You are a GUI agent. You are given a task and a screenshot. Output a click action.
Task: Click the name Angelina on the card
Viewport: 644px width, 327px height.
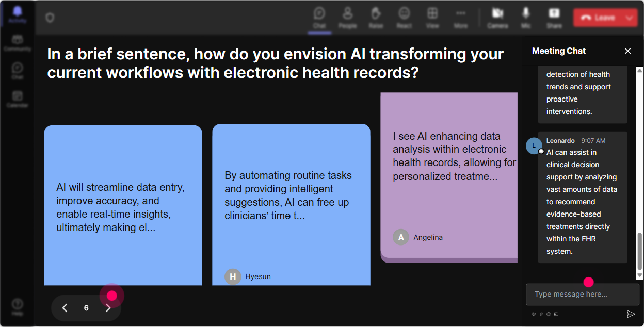click(428, 237)
